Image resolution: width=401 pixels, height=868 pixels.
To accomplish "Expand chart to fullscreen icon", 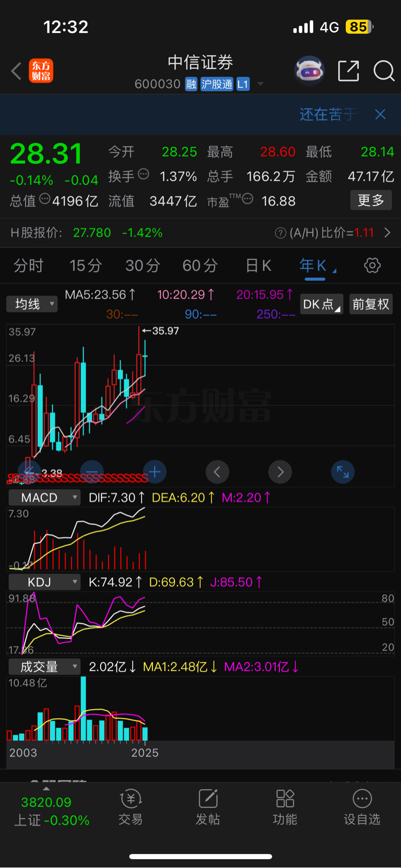I will pyautogui.click(x=343, y=472).
